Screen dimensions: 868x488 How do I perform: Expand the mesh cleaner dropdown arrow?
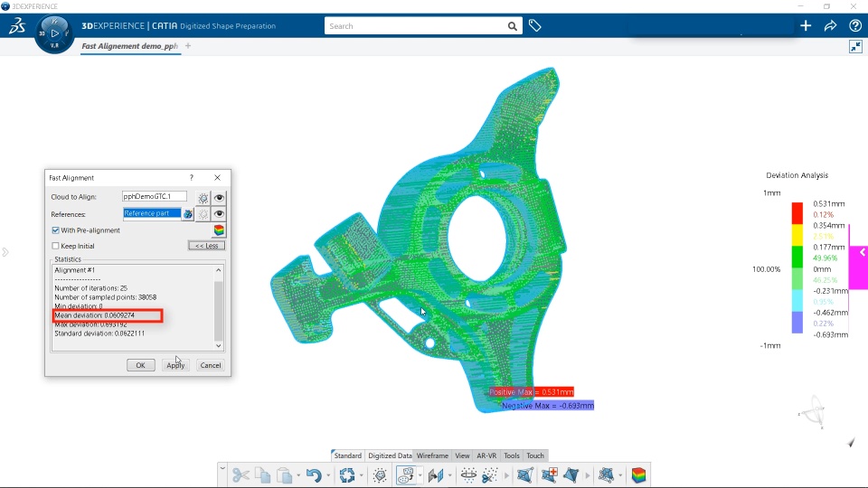click(620, 475)
